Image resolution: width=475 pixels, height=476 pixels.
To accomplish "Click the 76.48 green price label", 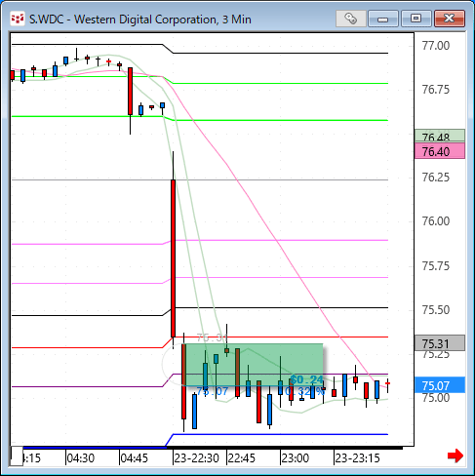I will [440, 136].
